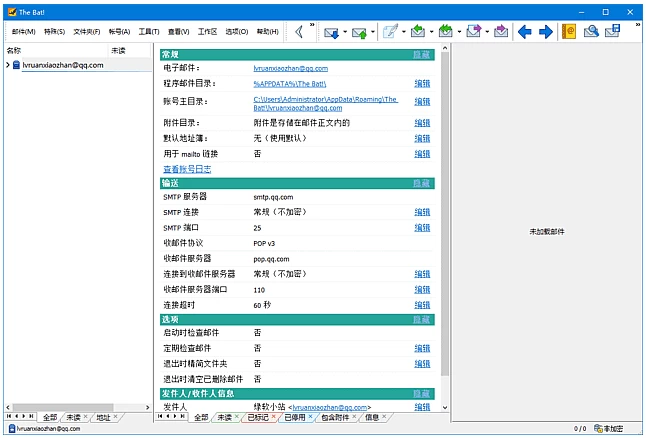Select the 地址 tab under folder list
Image resolution: width=646 pixels, height=438 pixels.
point(104,417)
